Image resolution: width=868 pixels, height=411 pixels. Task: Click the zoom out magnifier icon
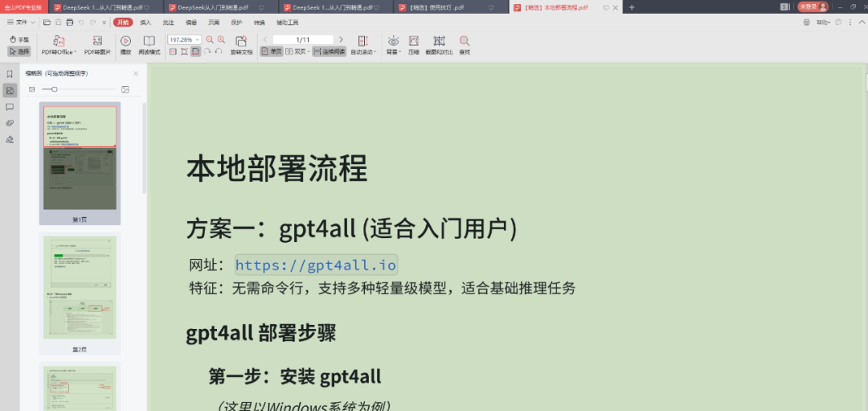(210, 40)
